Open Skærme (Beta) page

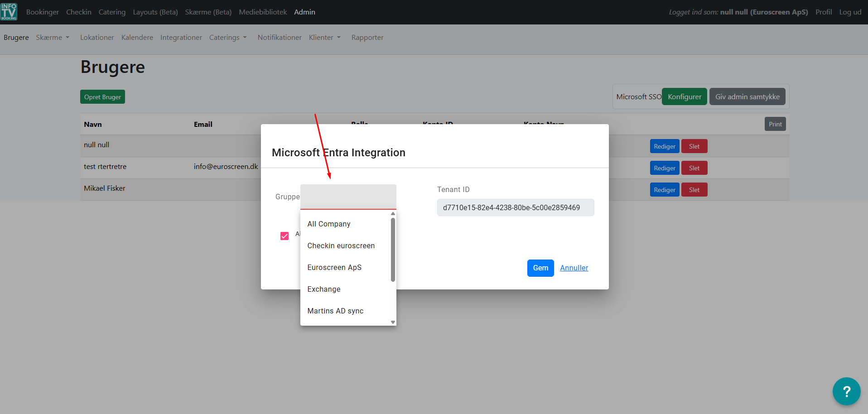pyautogui.click(x=208, y=12)
